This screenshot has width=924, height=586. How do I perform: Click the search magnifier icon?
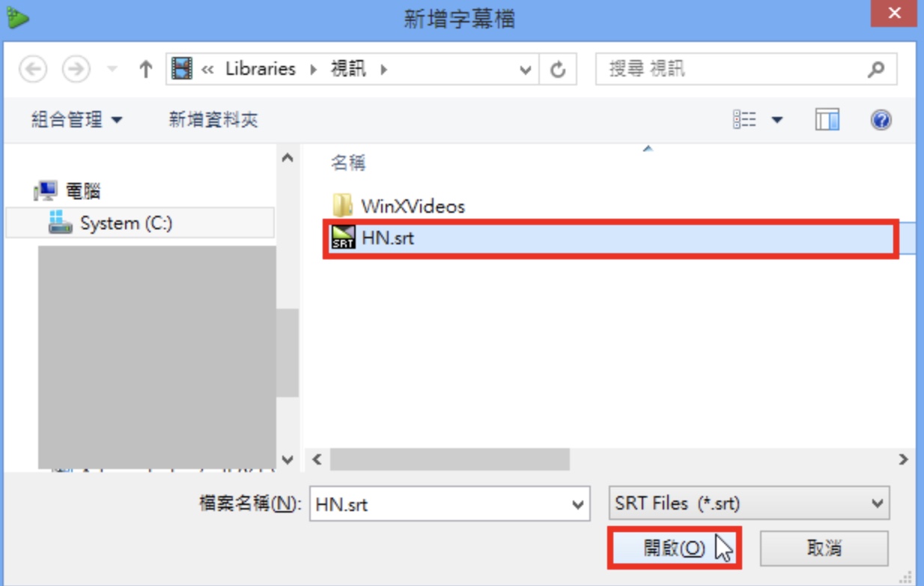point(875,70)
